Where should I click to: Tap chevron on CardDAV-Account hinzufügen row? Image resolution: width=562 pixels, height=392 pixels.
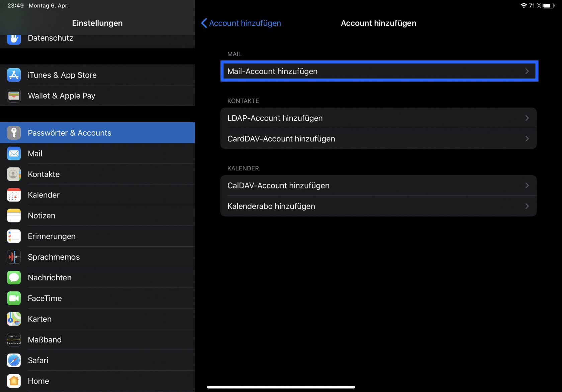click(527, 139)
